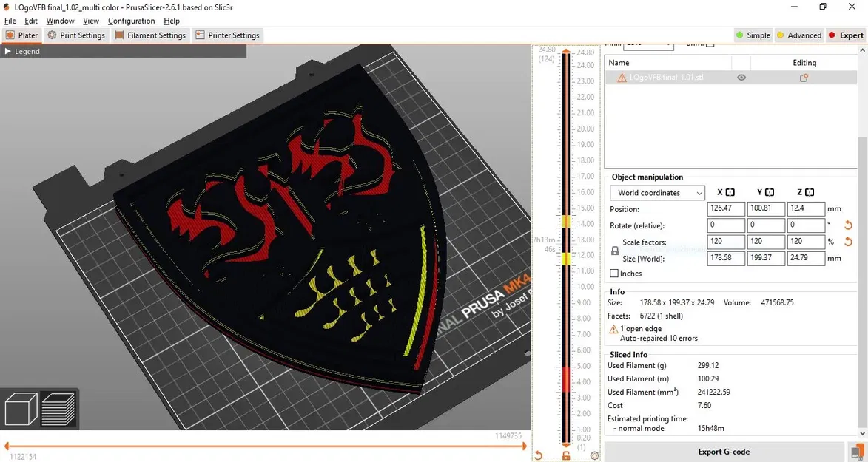The width and height of the screenshot is (868, 462).
Task: Enable the Inches checkbox
Action: pos(614,274)
